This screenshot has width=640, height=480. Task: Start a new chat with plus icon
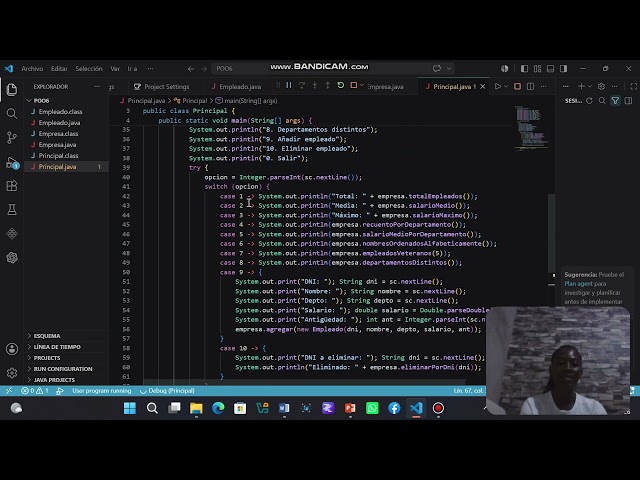[x=581, y=87]
